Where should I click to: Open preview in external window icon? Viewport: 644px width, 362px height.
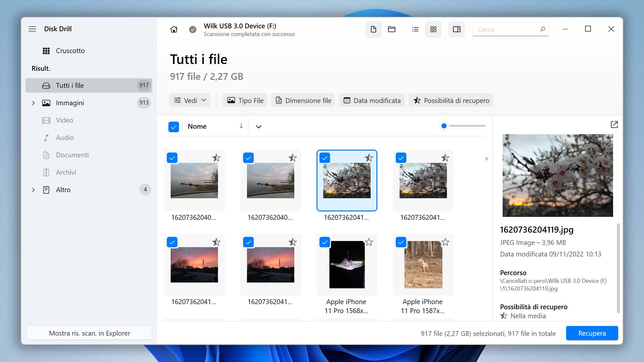[614, 125]
